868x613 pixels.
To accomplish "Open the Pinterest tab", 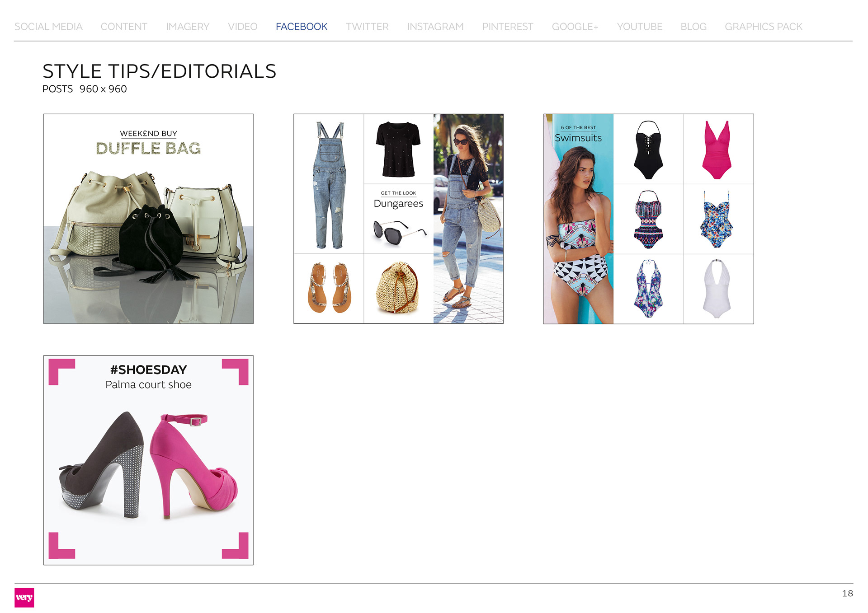I will [507, 27].
